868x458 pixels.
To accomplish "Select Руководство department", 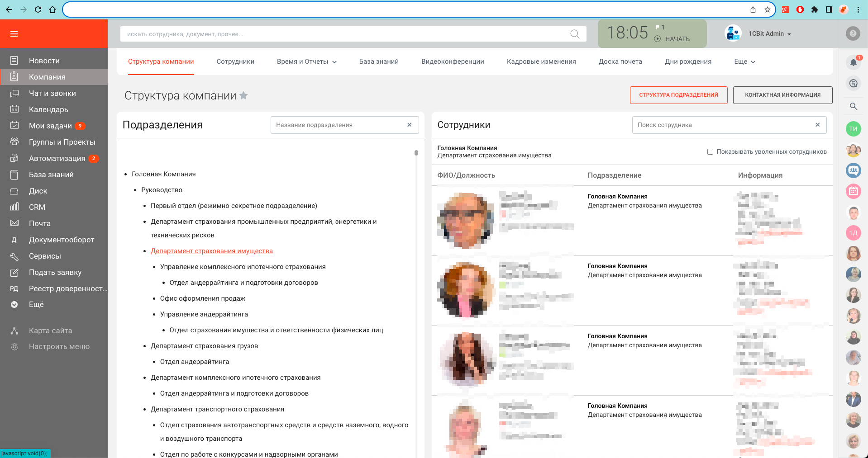I will 162,190.
